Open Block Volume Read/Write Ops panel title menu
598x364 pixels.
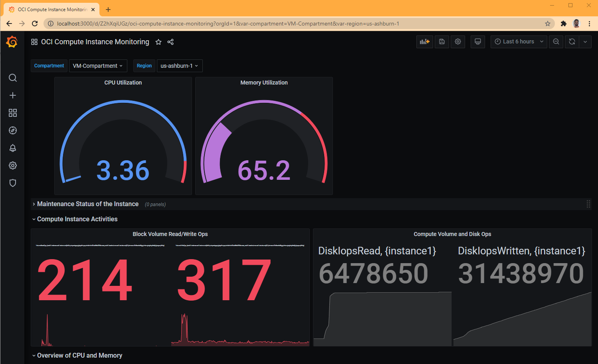point(170,234)
